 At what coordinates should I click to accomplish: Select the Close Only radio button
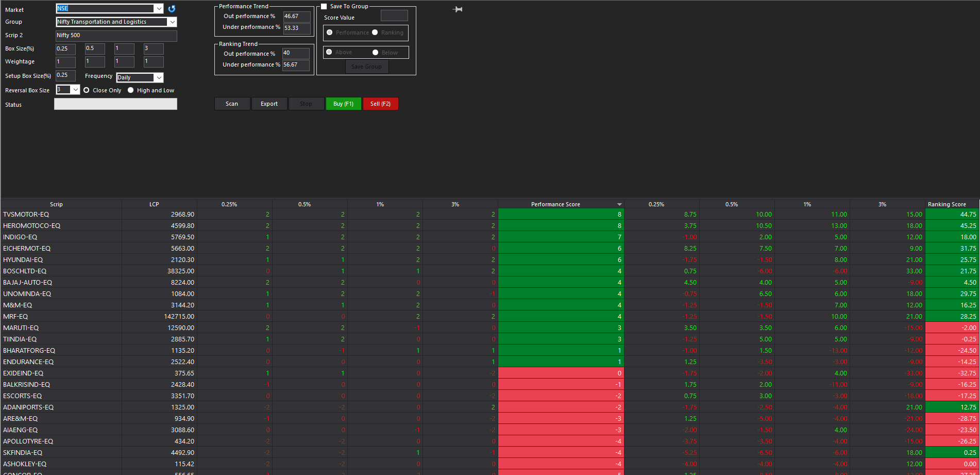point(87,90)
